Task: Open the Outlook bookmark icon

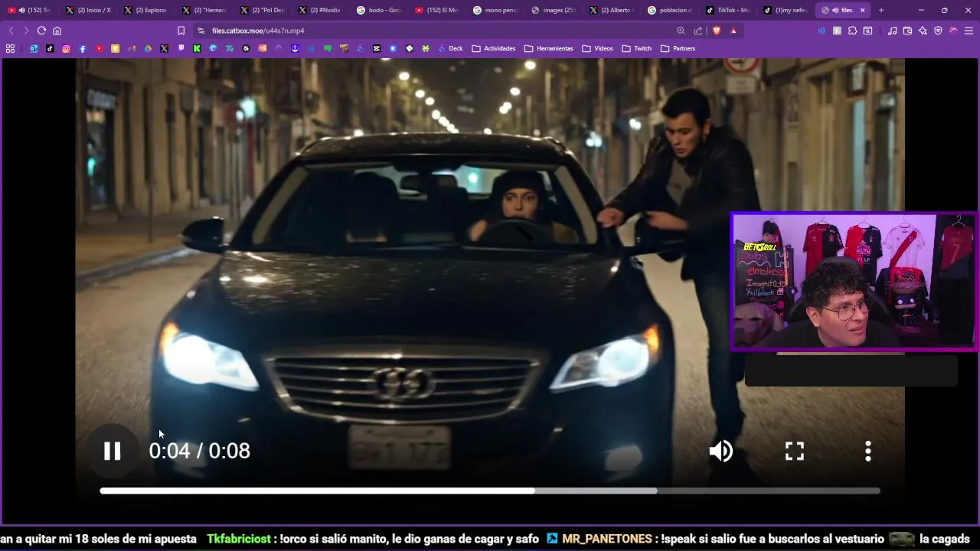Action: coord(34,48)
